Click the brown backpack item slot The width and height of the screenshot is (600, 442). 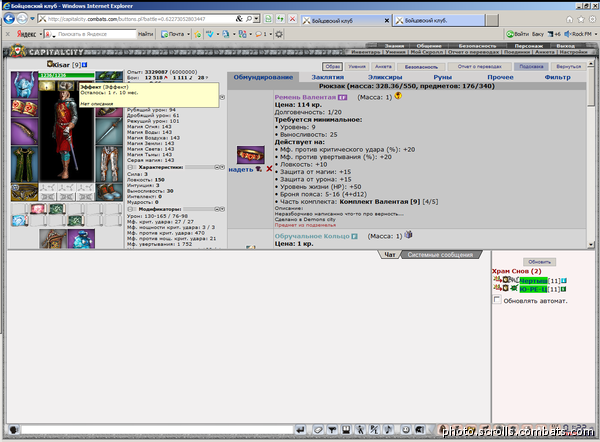pyautogui.click(x=53, y=239)
